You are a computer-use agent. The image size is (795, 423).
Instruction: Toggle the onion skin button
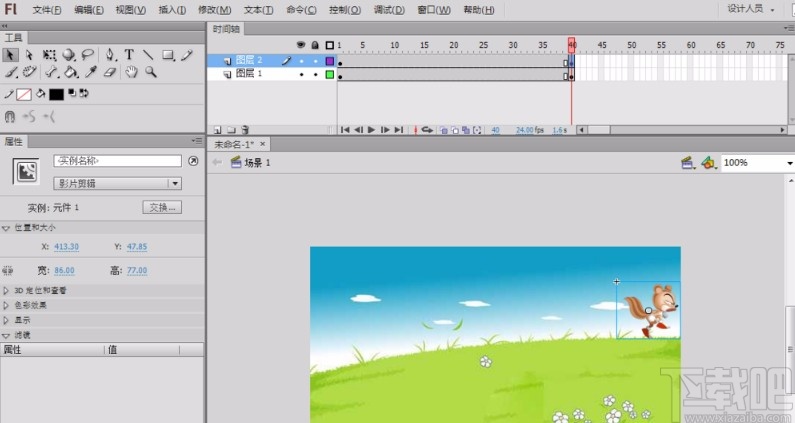point(444,130)
